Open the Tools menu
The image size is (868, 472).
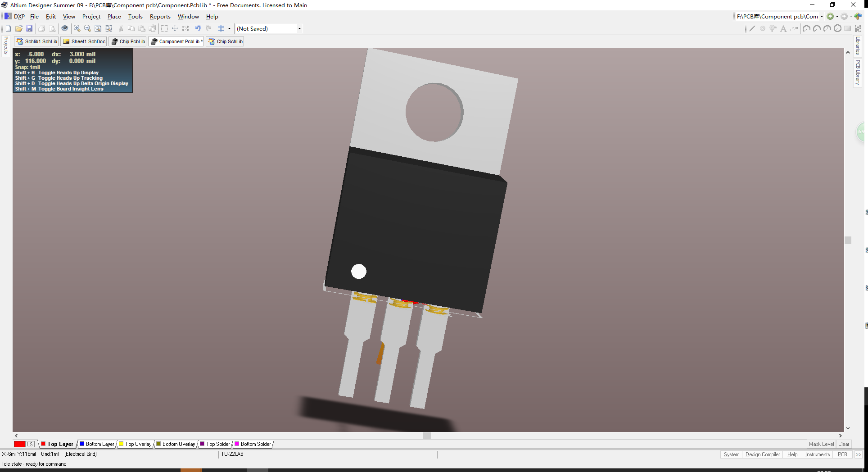click(136, 17)
